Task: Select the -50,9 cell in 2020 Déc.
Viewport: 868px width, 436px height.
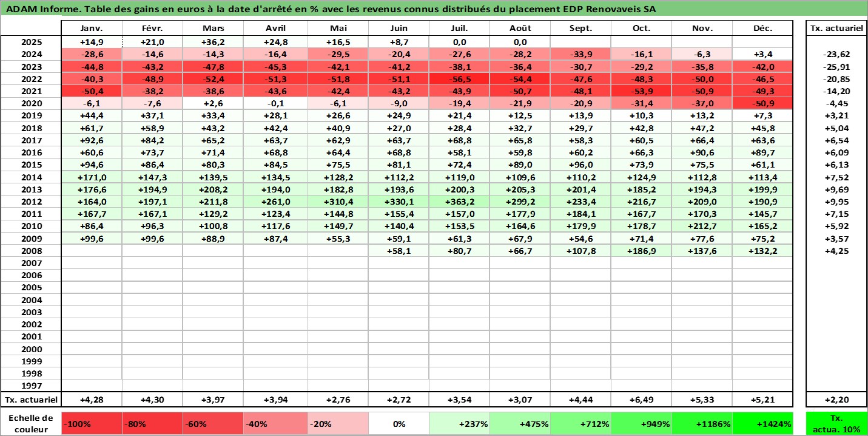Action: pyautogui.click(x=762, y=103)
